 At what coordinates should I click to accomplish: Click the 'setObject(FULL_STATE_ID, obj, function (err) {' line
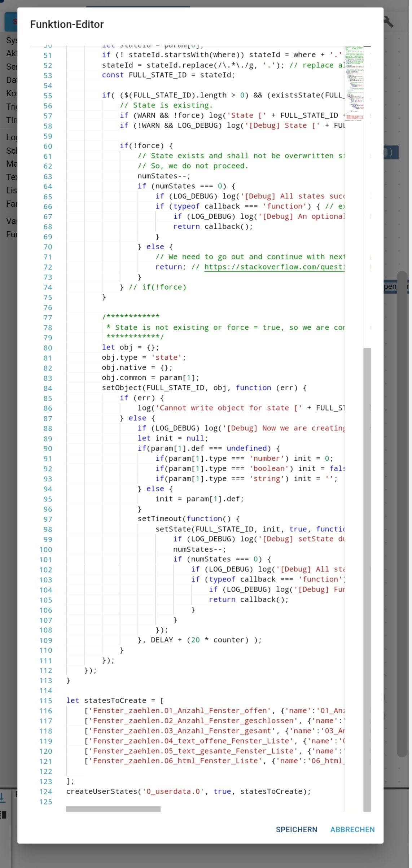[x=204, y=388]
